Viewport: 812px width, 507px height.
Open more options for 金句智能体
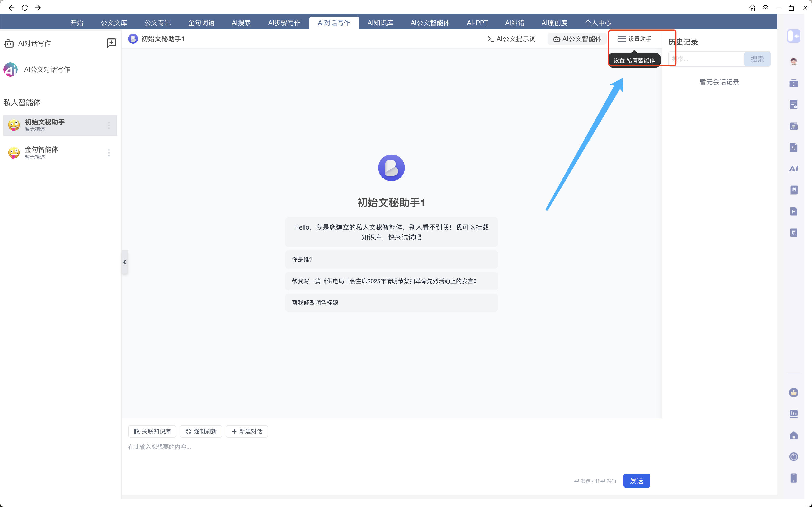pyautogui.click(x=109, y=153)
